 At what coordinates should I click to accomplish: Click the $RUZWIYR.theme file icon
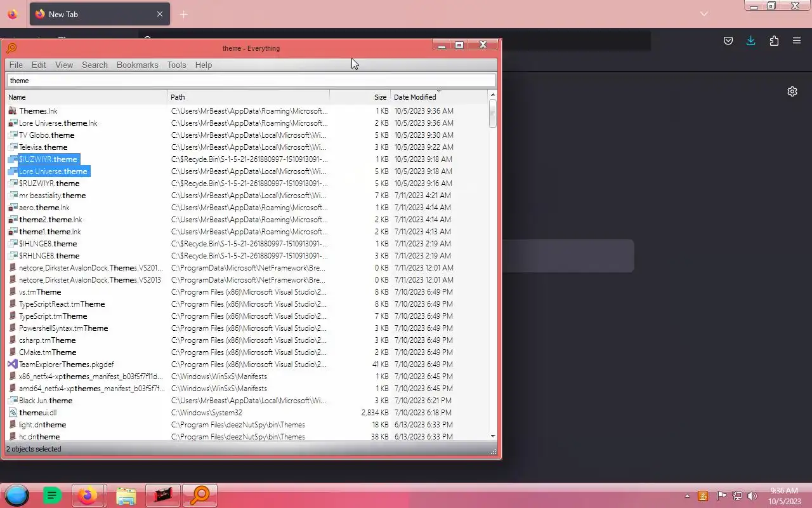[x=13, y=184]
